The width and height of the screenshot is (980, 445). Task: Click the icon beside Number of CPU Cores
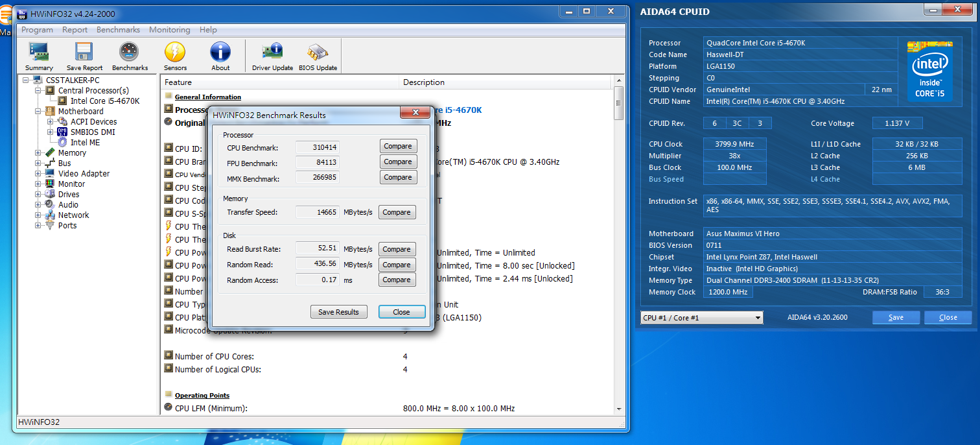(169, 355)
